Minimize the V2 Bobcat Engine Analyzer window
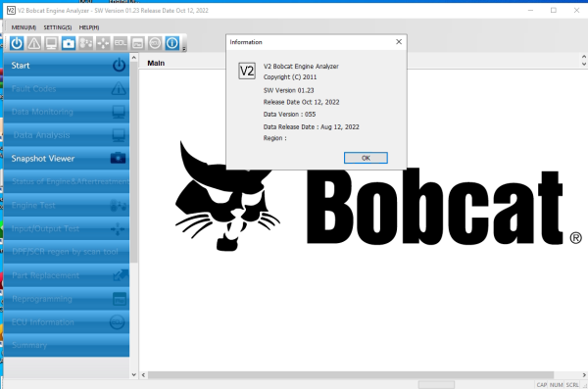The width and height of the screenshot is (588, 389). [x=530, y=11]
